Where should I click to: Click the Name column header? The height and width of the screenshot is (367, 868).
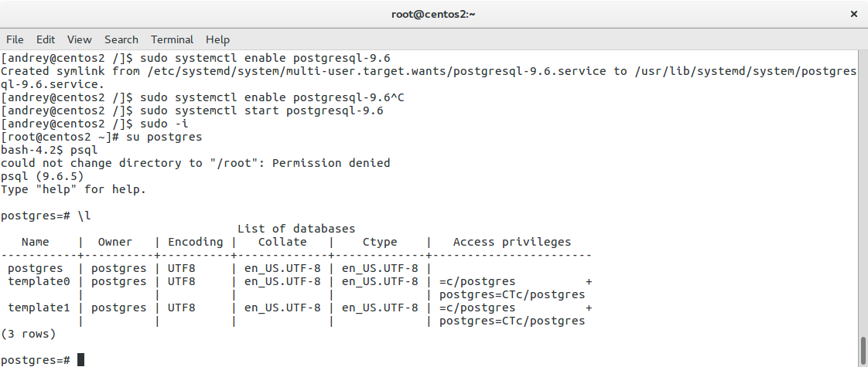tap(35, 242)
